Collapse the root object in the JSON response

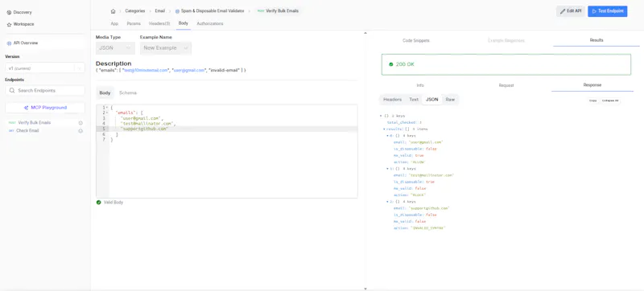[x=381, y=116]
